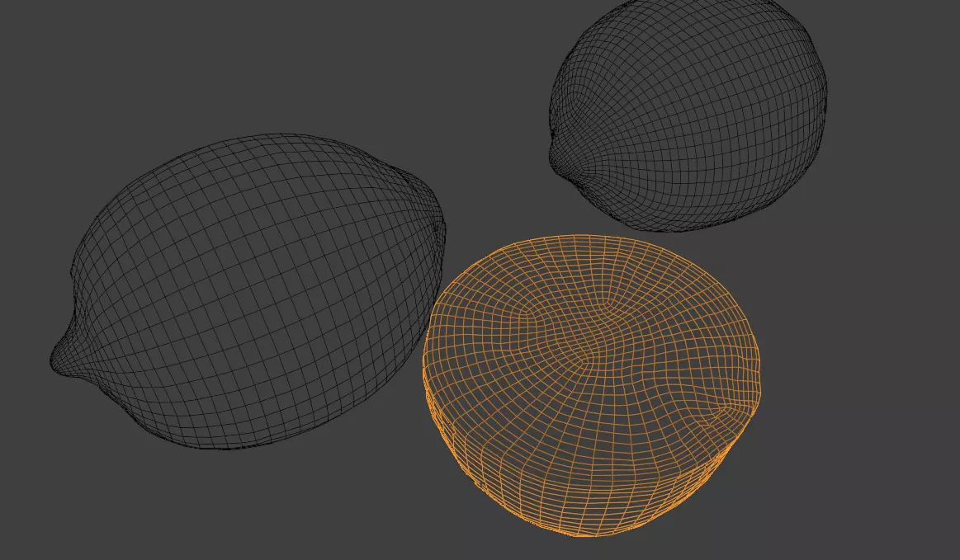Select the large whole lemon wireframe
Viewport: 960px width, 560px height.
(x=248, y=291)
